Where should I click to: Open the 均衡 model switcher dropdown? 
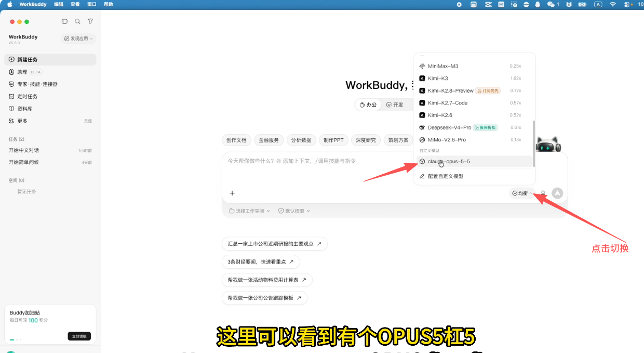point(521,193)
